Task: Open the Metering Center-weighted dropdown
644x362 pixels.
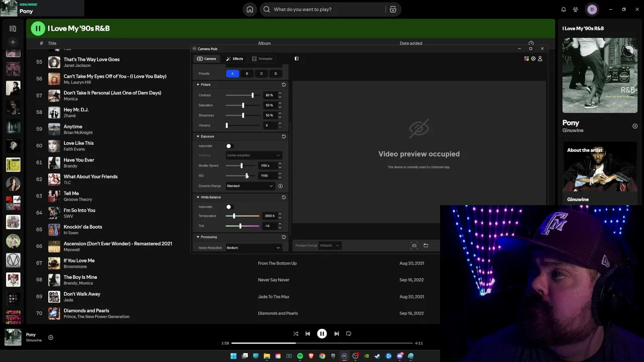Action: tap(254, 155)
